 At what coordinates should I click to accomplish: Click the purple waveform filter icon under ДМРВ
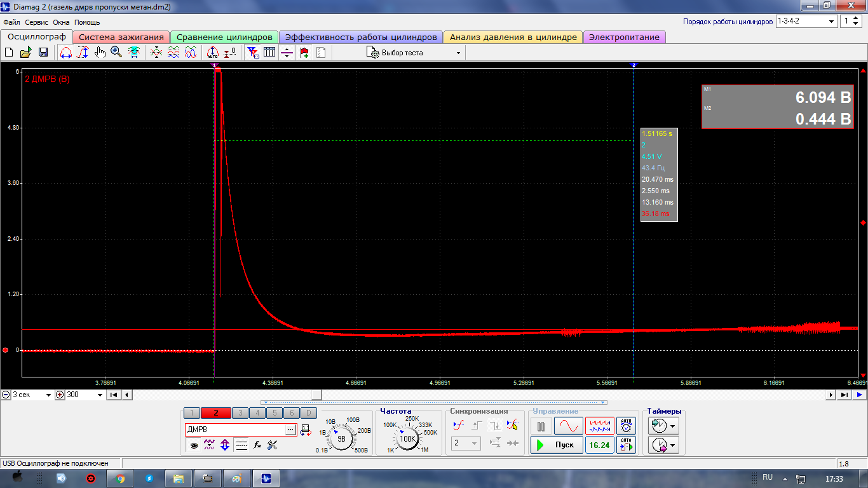[x=209, y=445]
